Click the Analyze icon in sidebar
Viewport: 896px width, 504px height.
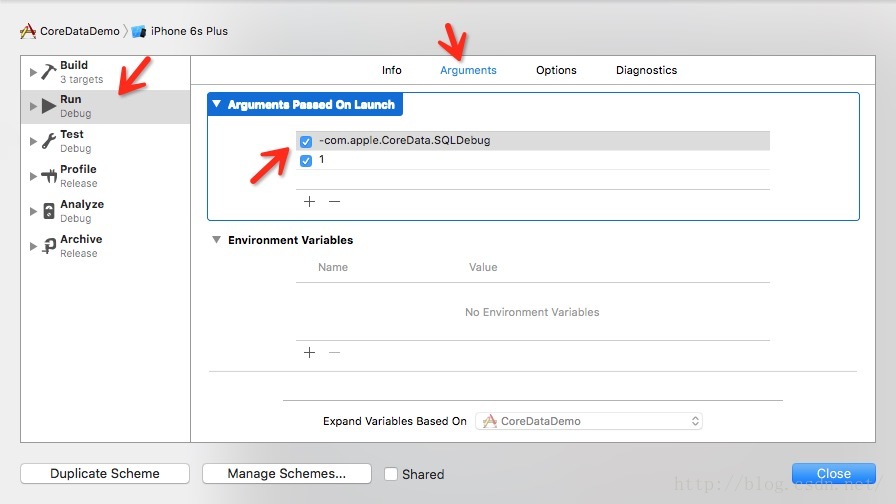49,211
